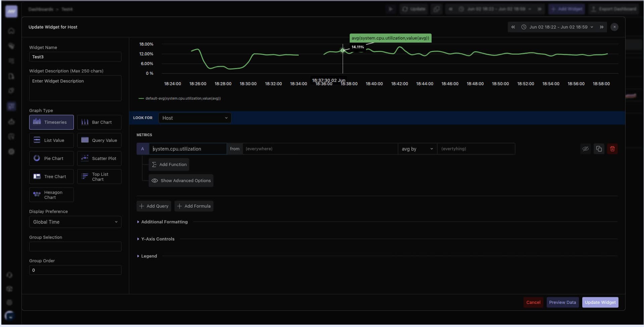
Task: Switch to Tree Chart graph type
Action: (x=51, y=176)
